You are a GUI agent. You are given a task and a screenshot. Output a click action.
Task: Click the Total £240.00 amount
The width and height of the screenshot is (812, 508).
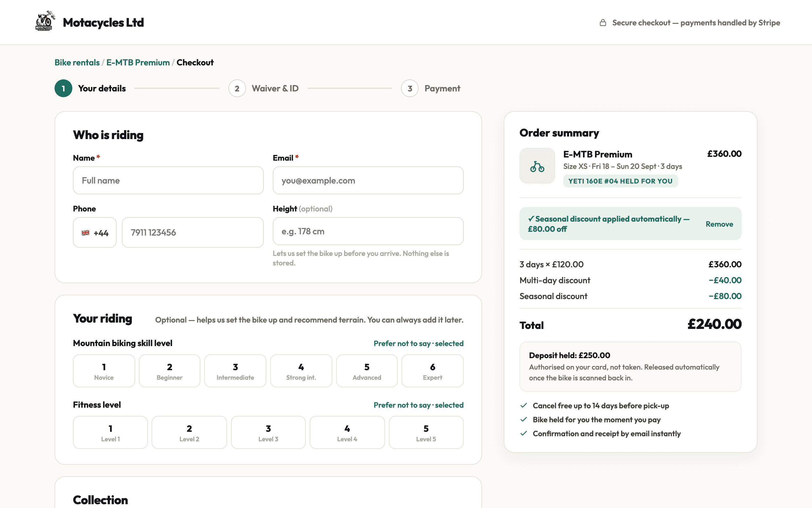[714, 324]
